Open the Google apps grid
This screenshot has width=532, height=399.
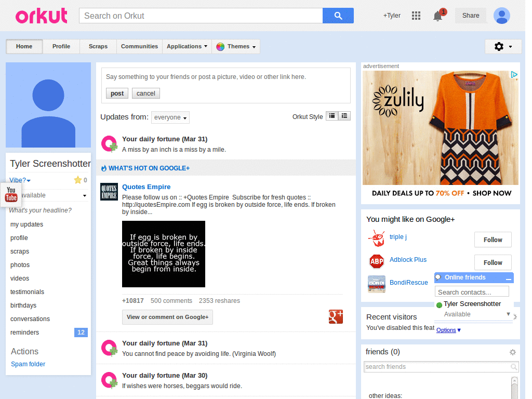click(x=416, y=16)
